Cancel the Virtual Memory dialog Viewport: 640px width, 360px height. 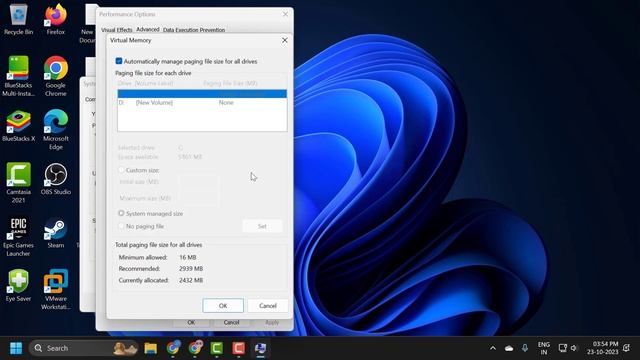tap(268, 306)
